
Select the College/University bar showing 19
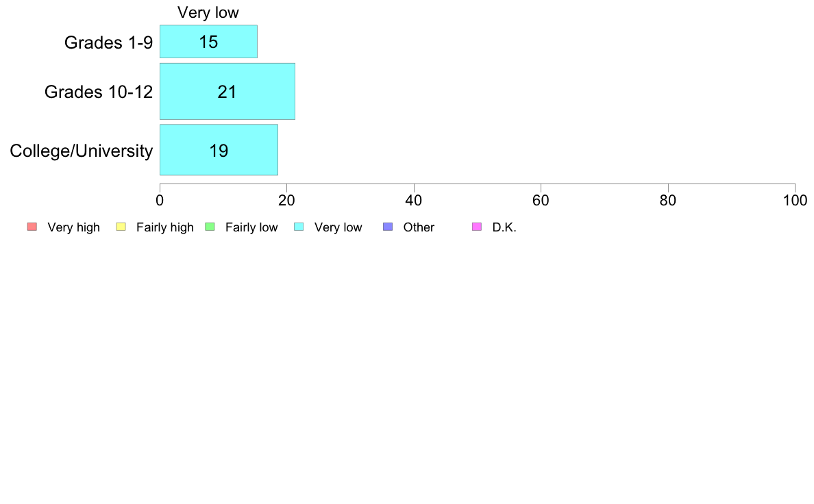(x=219, y=149)
